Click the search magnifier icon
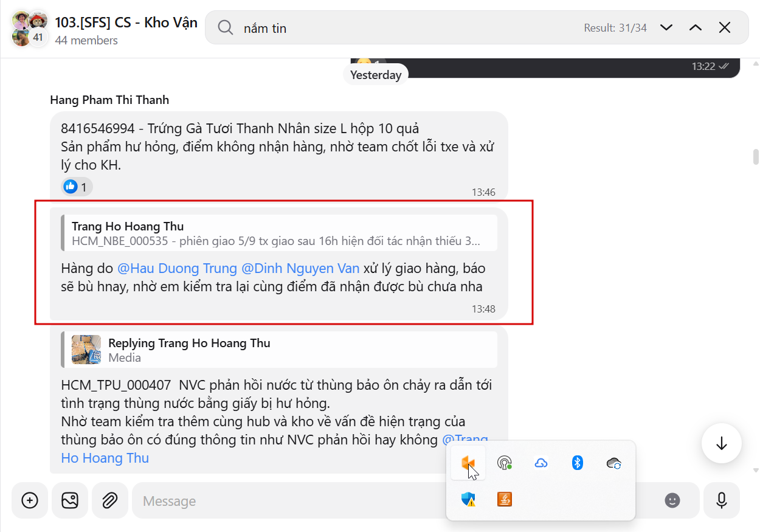 click(226, 28)
